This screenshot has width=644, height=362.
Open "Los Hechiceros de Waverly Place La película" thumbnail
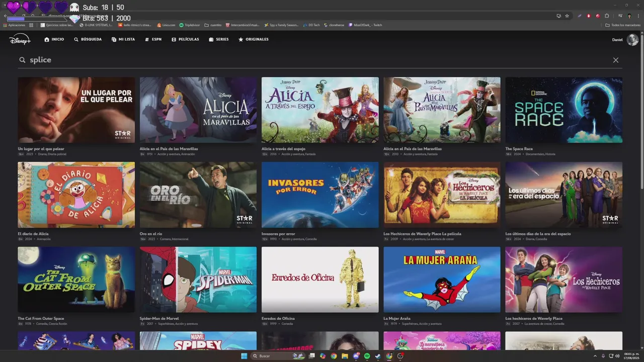(x=442, y=195)
